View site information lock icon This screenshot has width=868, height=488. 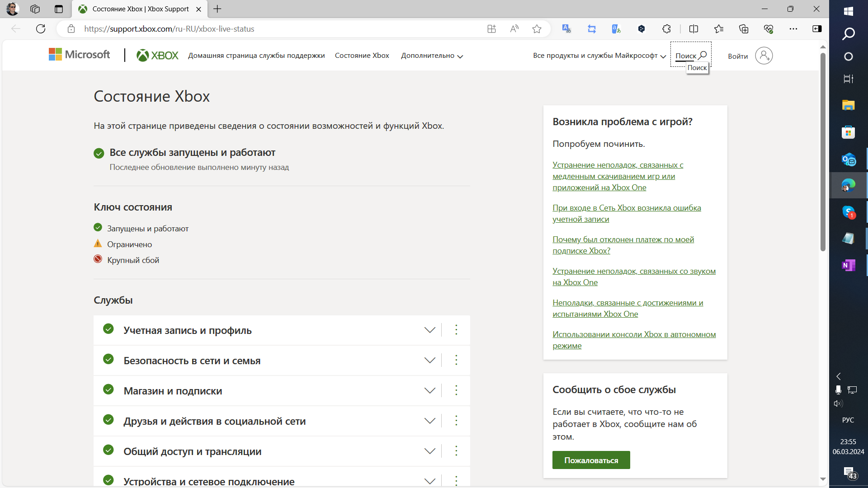pyautogui.click(x=71, y=29)
